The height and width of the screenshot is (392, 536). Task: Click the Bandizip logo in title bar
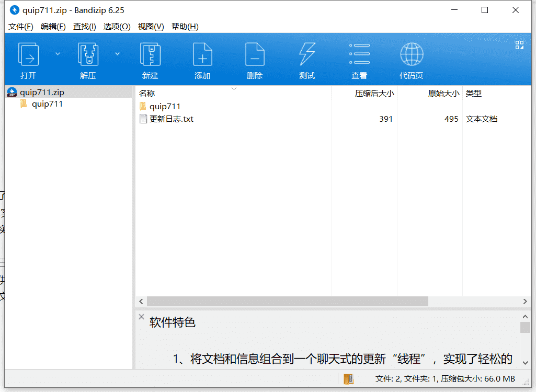(x=14, y=10)
